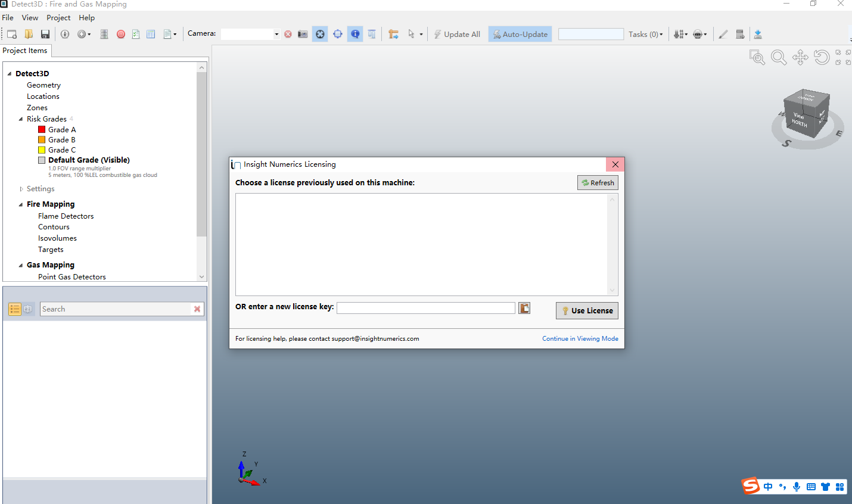Select the Grade A red swatch
This screenshot has width=852, height=504.
click(42, 129)
